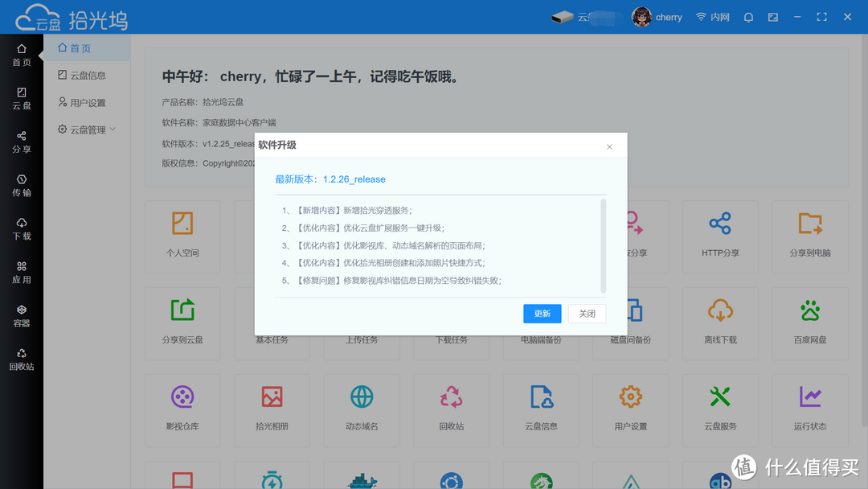Open 容器 container icon in sidebar

[22, 316]
